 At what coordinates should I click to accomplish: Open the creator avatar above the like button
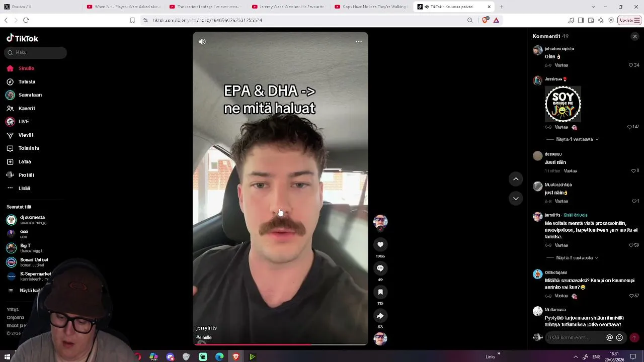point(380,222)
